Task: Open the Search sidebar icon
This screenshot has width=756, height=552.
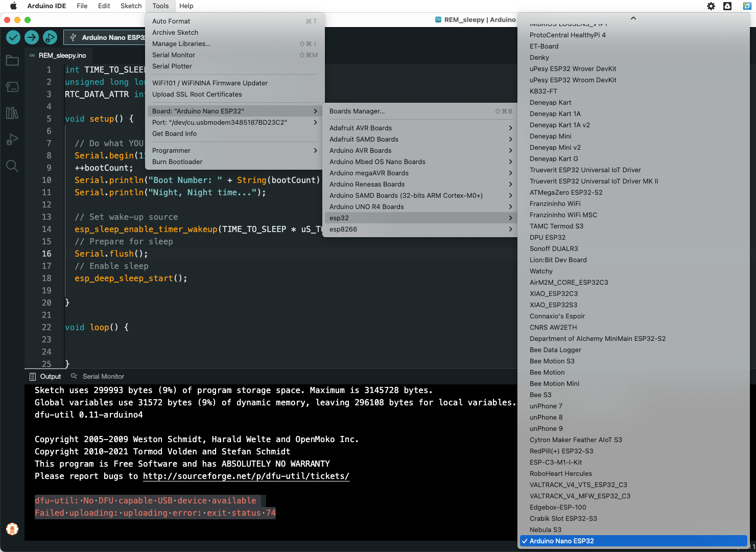Action: coord(12,166)
